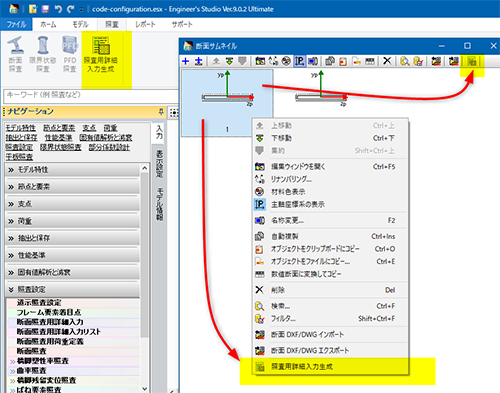Expand the 節点と要素 navigation section
Viewport: 500px width, 393px height.
(x=73, y=187)
